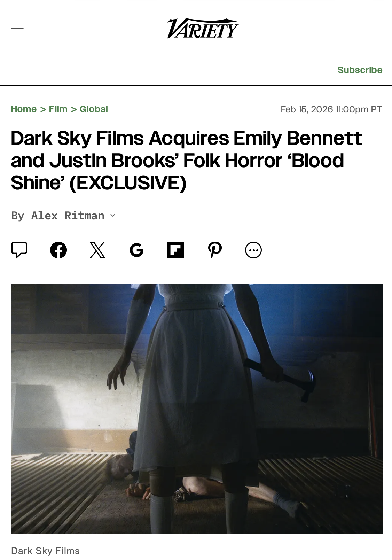Viewport: 392px width, 560px height.
Task: Share the article on X
Action: [x=97, y=250]
